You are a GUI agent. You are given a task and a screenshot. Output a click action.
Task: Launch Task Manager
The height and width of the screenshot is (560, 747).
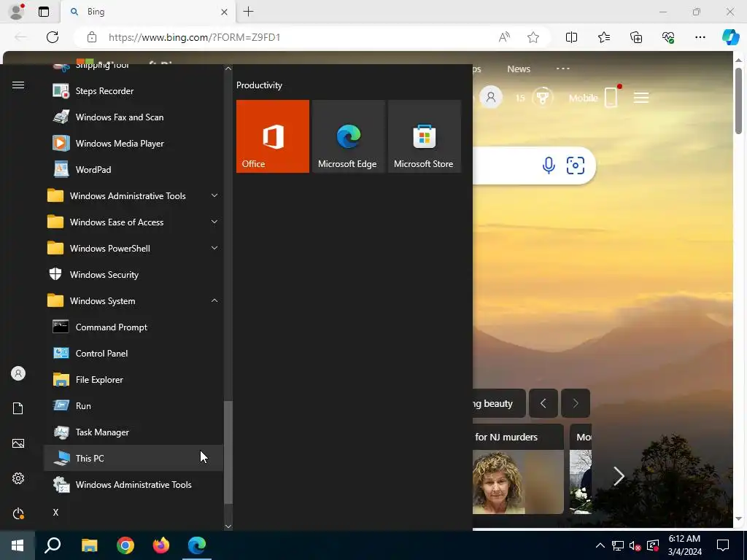[x=133, y=432]
